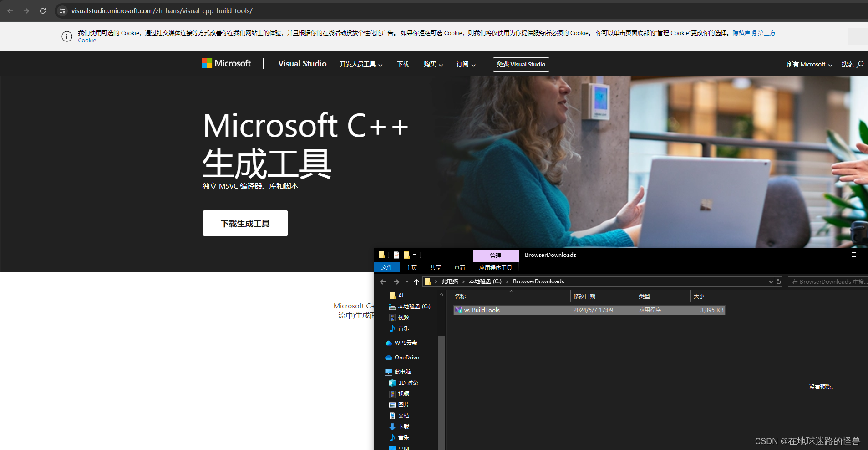Open 本地磁盘 (C:) in navigation pane
868x450 pixels.
410,307
